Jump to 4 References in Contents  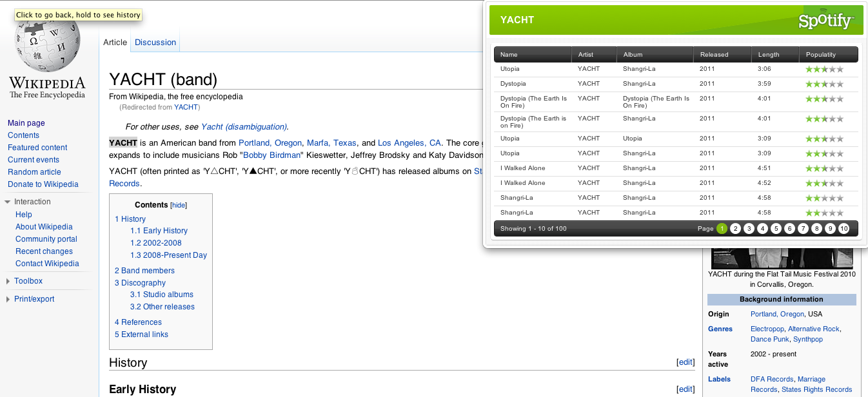tap(138, 322)
